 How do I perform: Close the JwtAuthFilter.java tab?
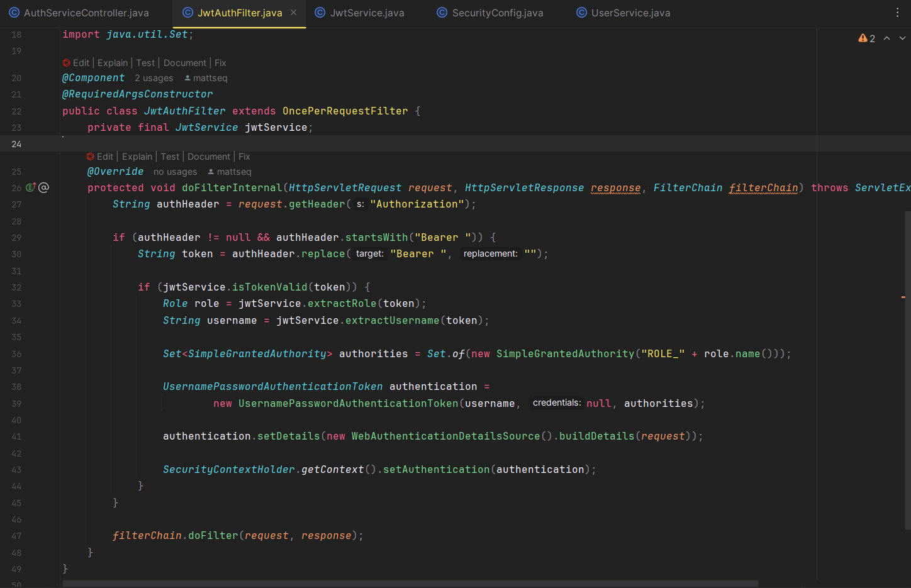293,13
